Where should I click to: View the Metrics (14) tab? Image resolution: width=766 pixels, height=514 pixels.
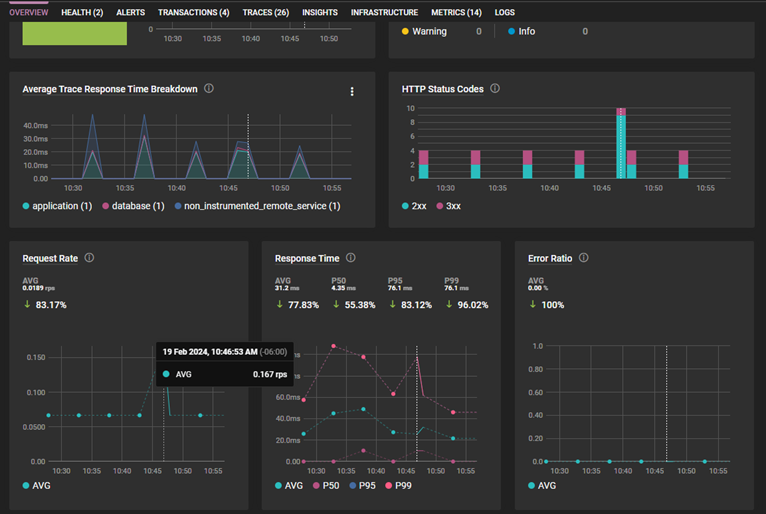click(x=456, y=12)
